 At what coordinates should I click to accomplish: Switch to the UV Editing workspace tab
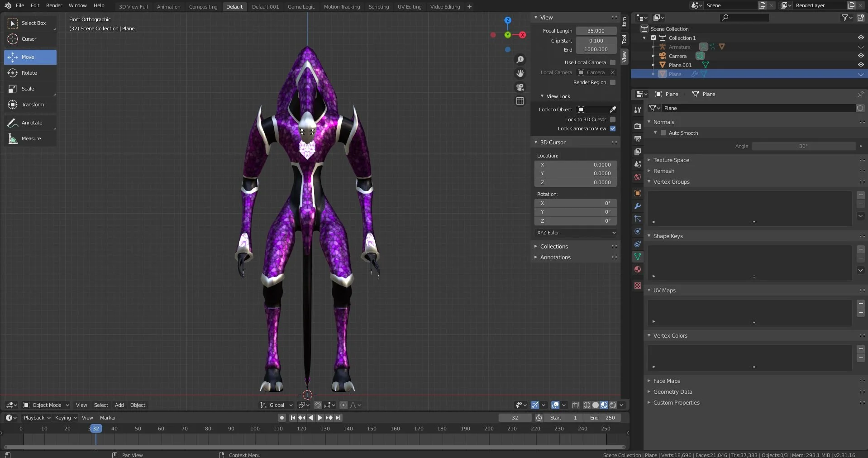(410, 7)
